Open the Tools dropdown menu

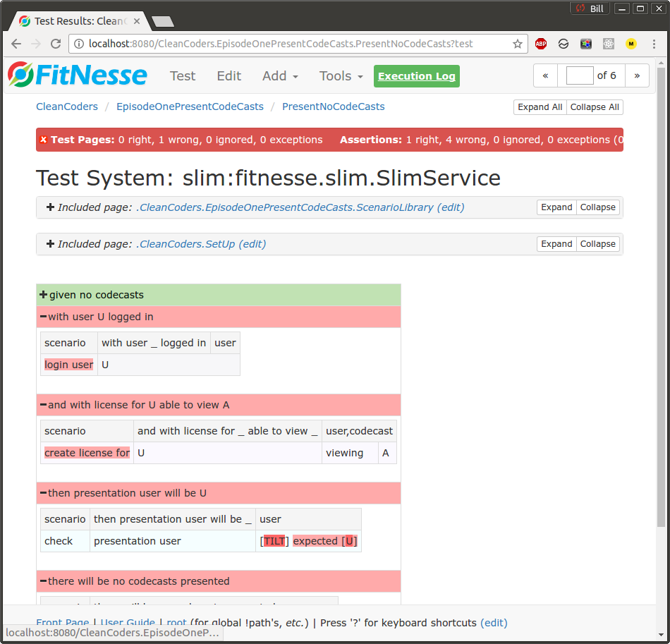[x=340, y=75]
